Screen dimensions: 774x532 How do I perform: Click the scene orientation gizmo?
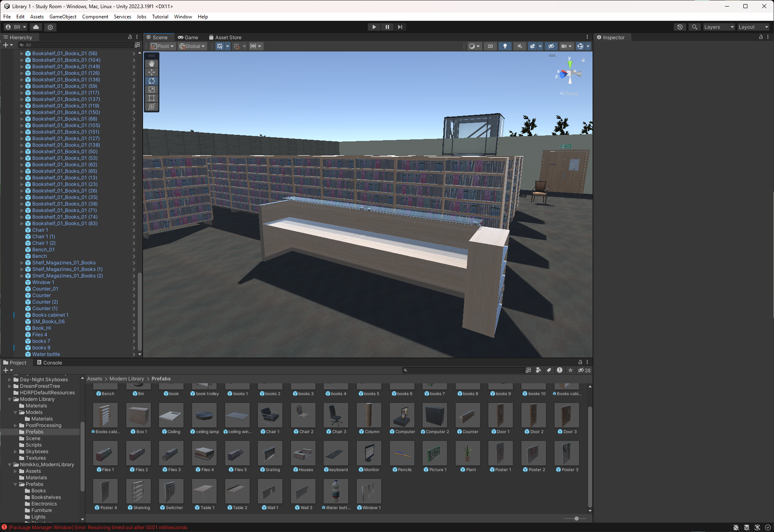[x=569, y=74]
